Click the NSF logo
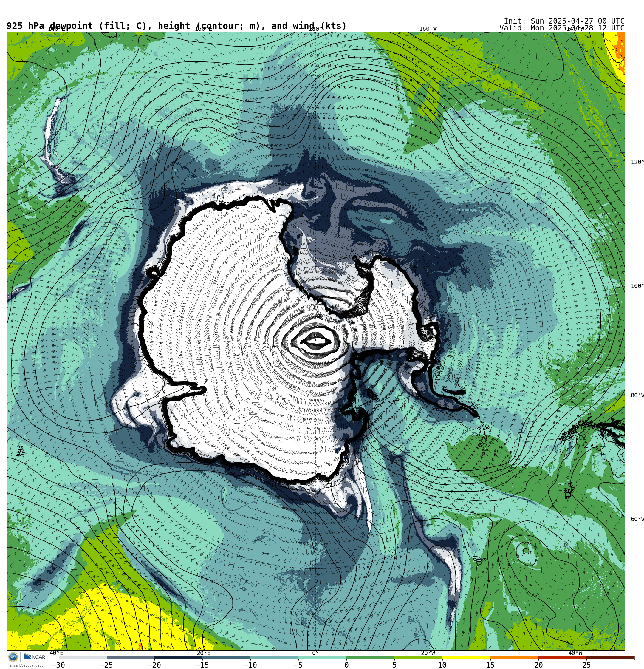Screen dimensions: 644x669 13,657
